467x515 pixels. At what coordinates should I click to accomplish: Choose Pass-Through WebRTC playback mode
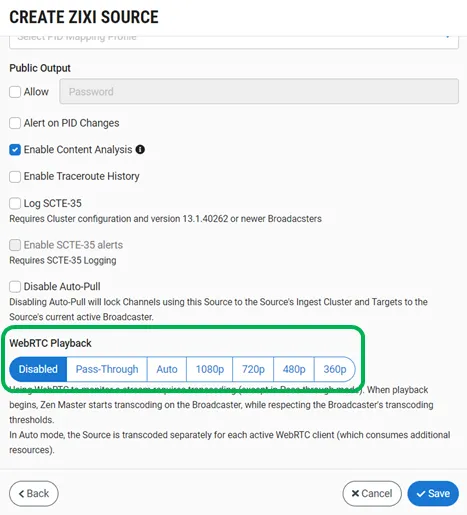pyautogui.click(x=107, y=369)
